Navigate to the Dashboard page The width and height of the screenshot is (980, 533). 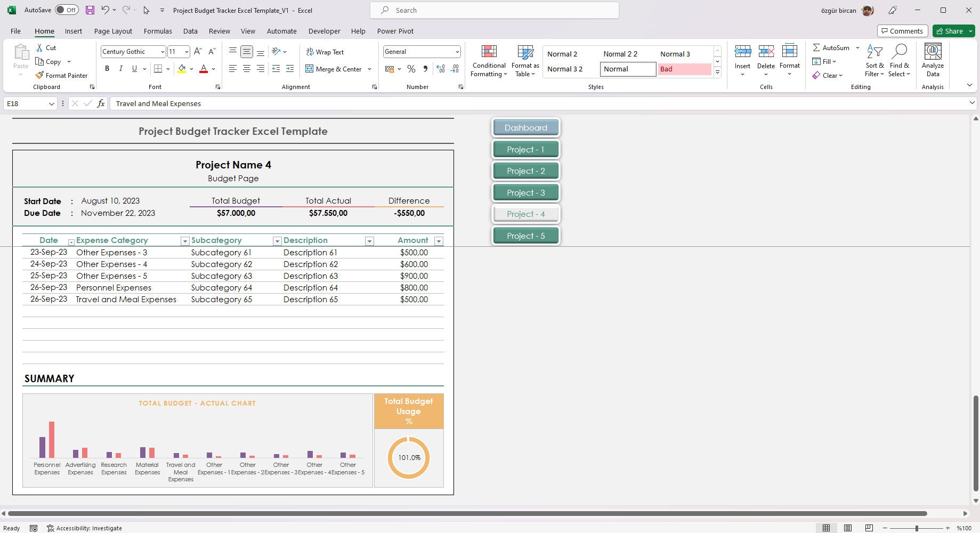tap(525, 127)
